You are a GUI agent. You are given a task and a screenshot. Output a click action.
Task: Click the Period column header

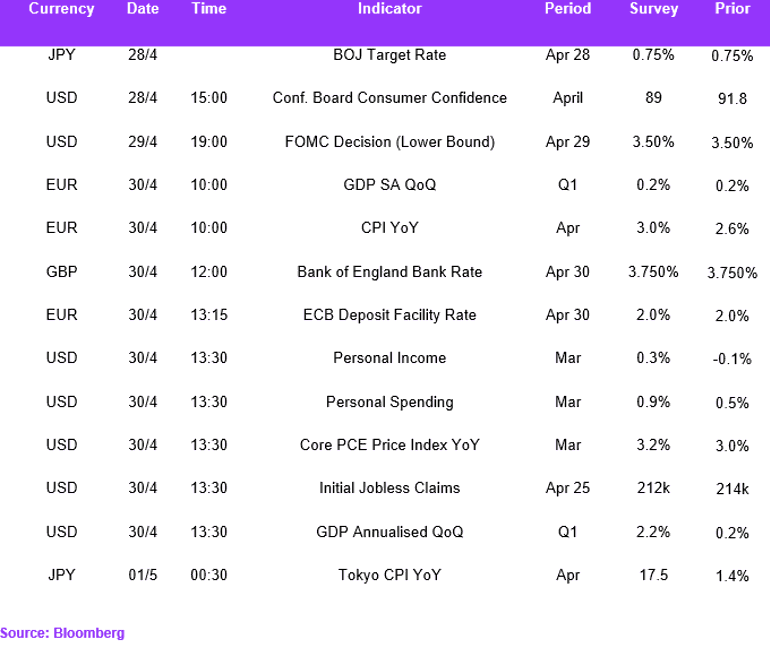click(568, 9)
